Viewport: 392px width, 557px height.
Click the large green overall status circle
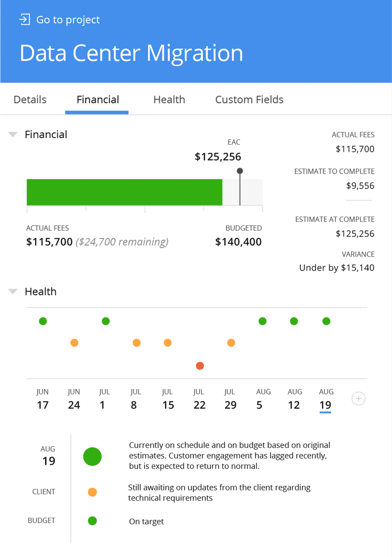tap(92, 456)
